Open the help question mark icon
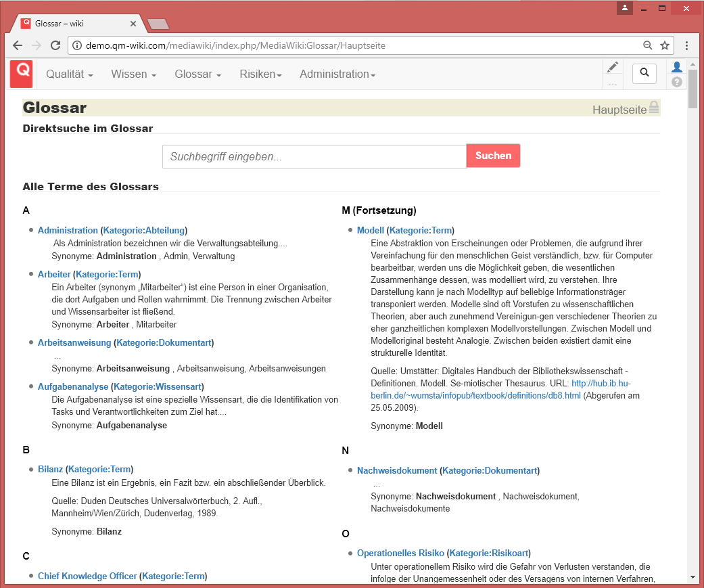The height and width of the screenshot is (588, 704). pos(676,82)
